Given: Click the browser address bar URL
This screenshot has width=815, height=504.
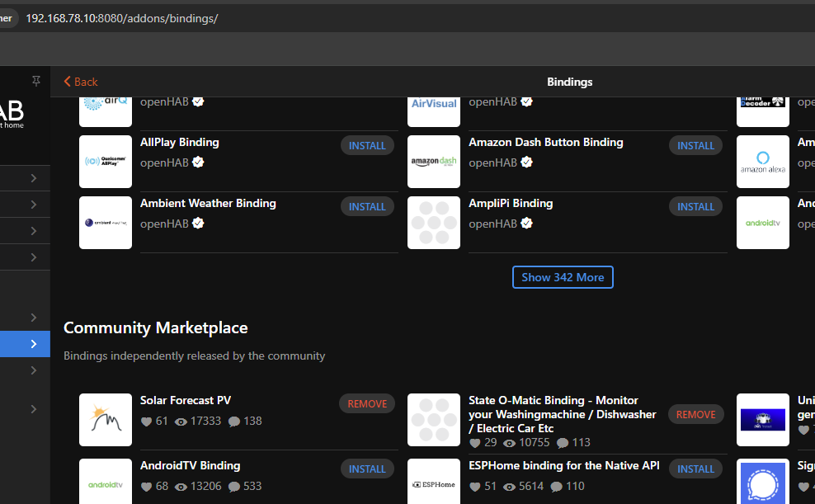Looking at the screenshot, I should pos(121,18).
